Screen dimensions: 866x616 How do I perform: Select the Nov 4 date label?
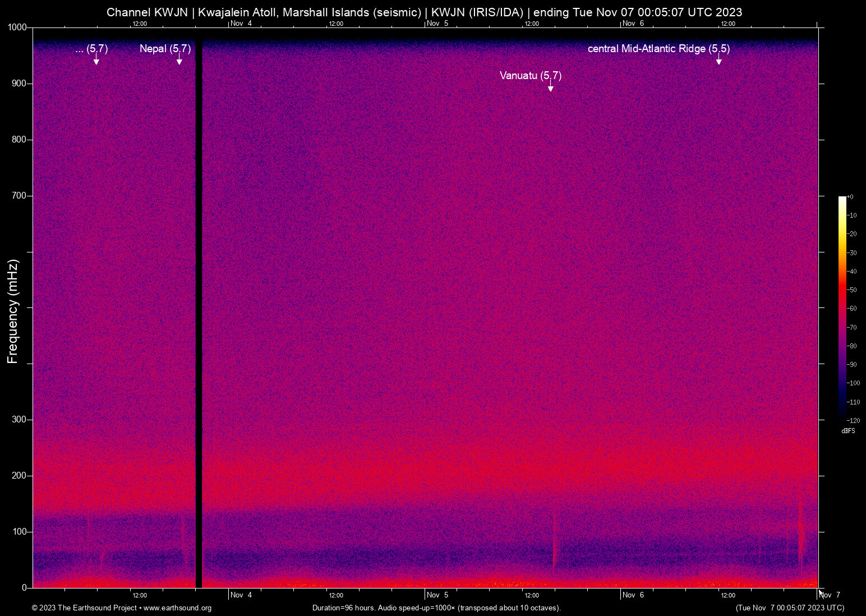pos(241,595)
